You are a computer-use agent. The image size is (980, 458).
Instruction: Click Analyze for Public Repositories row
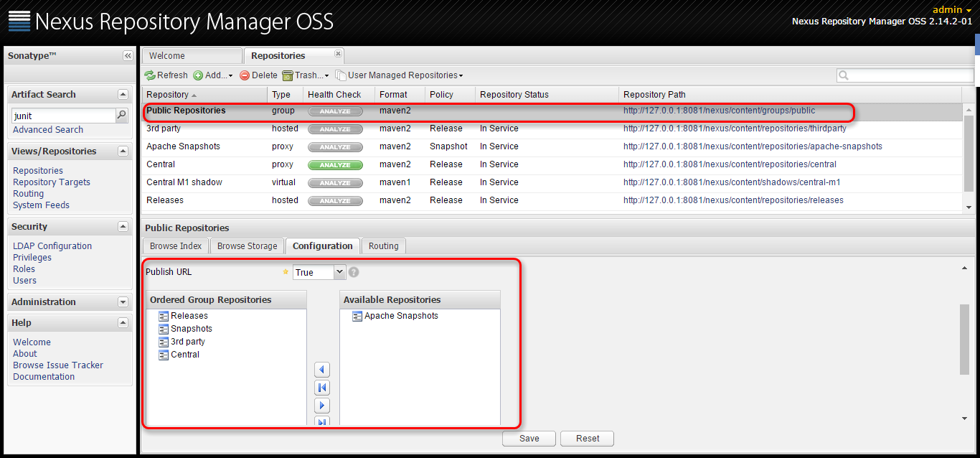coord(335,111)
